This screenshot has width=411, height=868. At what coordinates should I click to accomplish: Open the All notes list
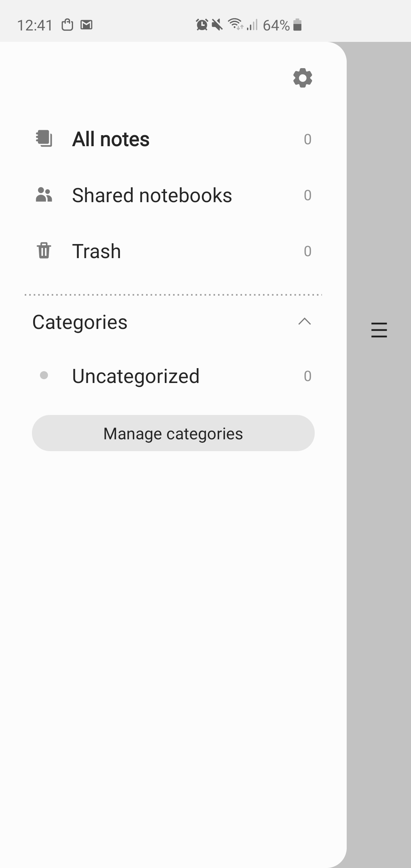point(111,139)
